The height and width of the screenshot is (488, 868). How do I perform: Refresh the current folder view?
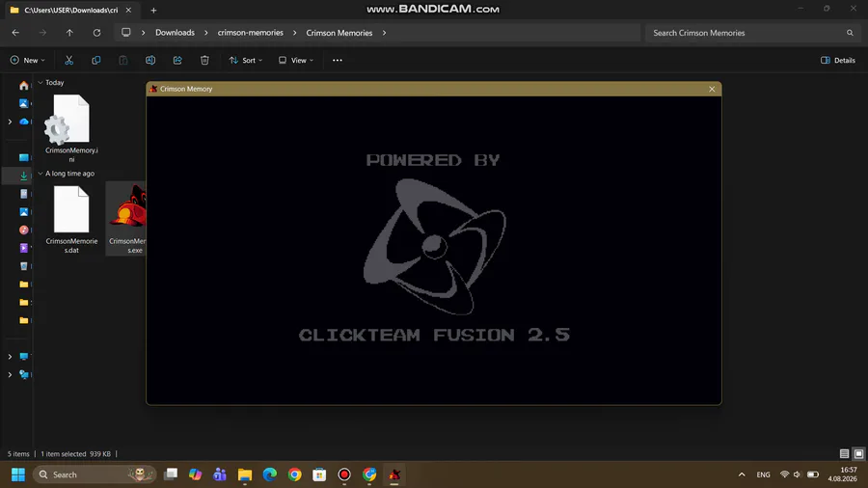(96, 33)
